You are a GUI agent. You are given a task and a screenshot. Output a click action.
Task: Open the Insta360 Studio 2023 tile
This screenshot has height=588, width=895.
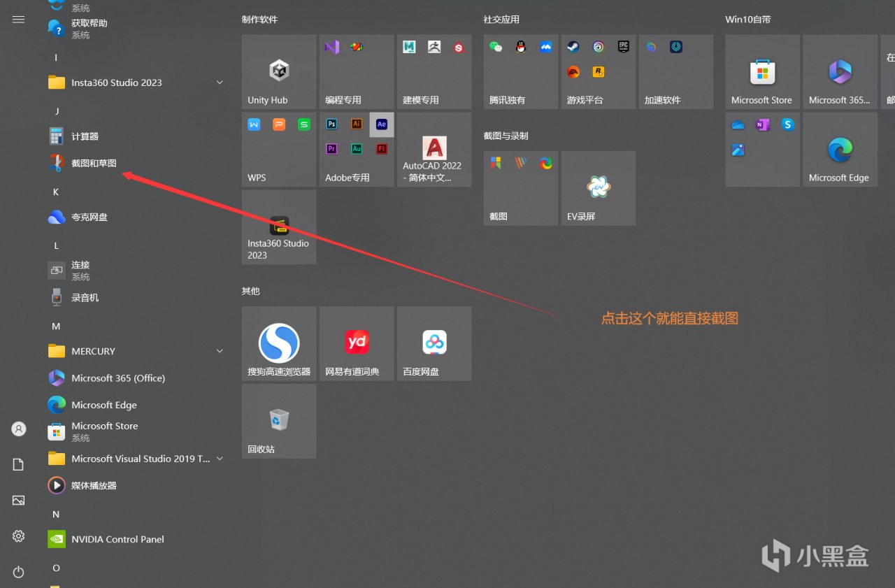pos(279,227)
